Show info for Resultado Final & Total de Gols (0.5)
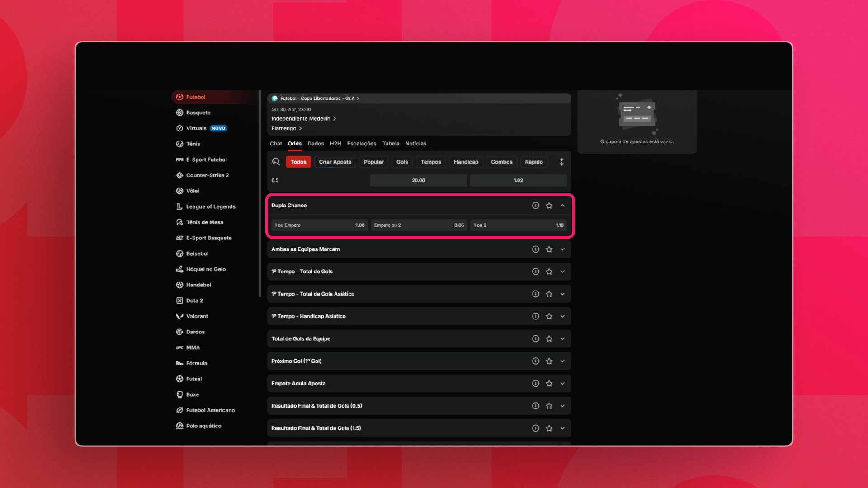This screenshot has height=488, width=868. [536, 406]
